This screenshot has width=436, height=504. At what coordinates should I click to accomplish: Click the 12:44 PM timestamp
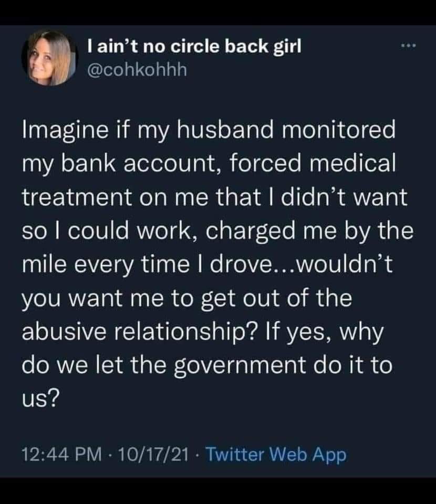62,455
